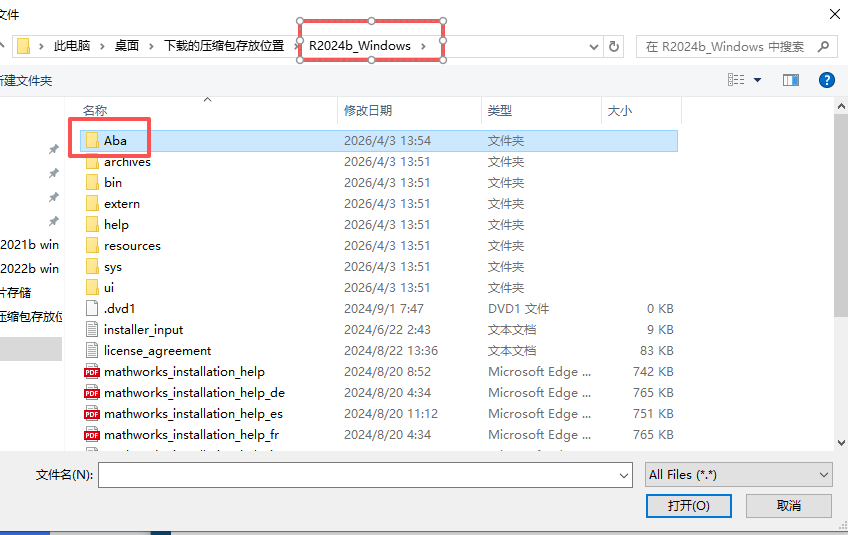Image resolution: width=848 pixels, height=535 pixels.
Task: Select the resources folder icon
Action: (x=92, y=246)
